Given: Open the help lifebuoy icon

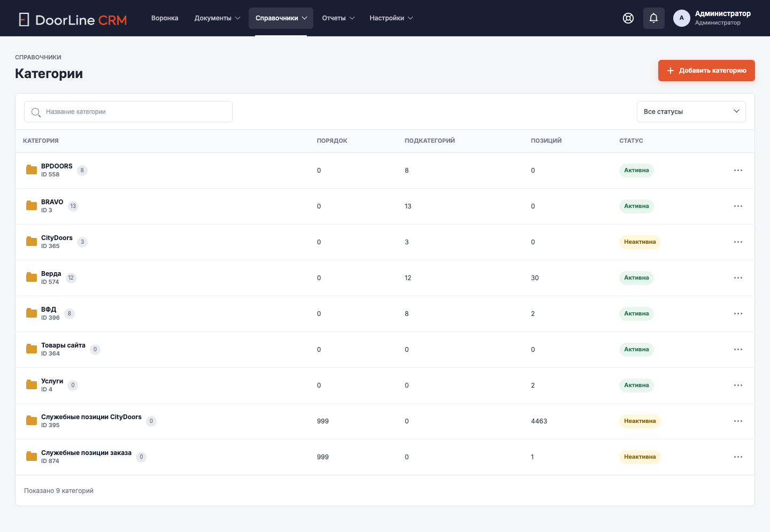Looking at the screenshot, I should tap(628, 18).
